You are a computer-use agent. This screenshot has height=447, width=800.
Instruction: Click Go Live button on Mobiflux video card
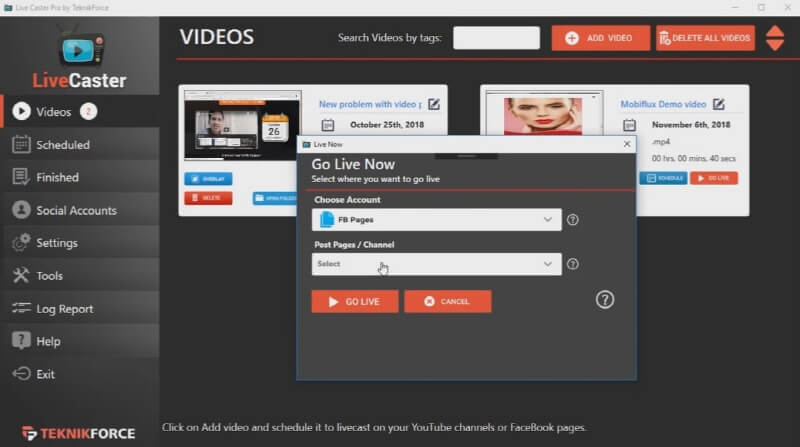coord(714,178)
